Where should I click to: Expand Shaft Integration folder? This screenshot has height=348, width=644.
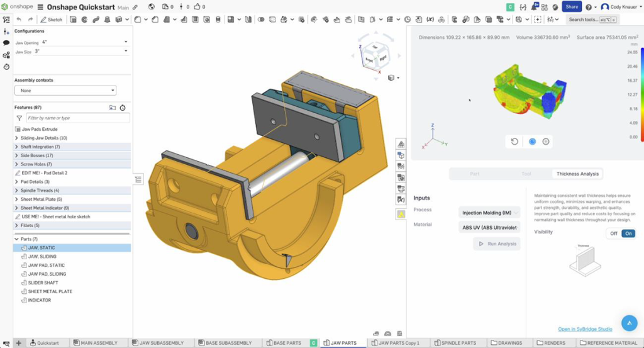coord(16,147)
